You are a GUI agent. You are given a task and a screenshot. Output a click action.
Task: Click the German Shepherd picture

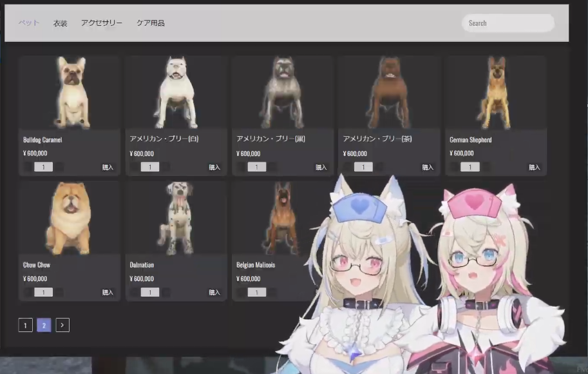[x=496, y=92]
